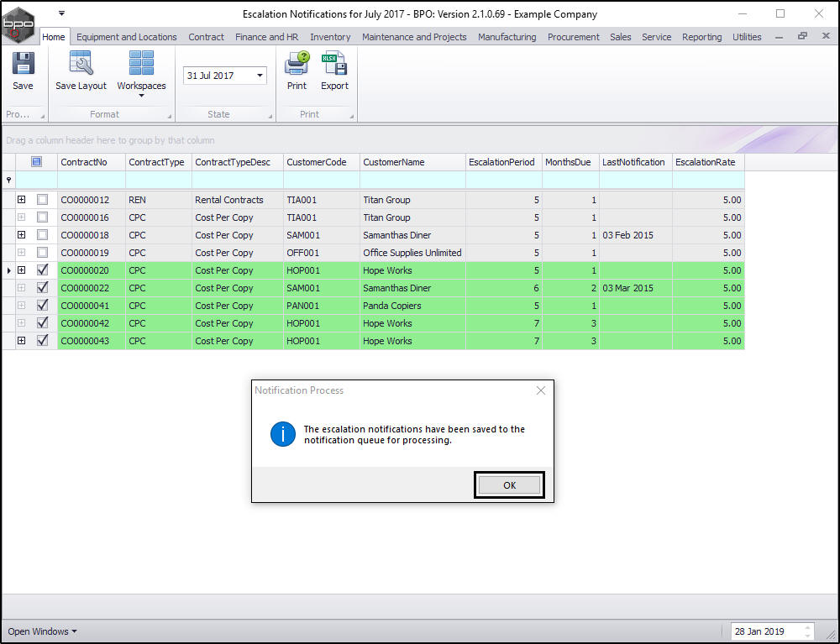Expand row CO0000043 details
840x644 pixels.
22,340
